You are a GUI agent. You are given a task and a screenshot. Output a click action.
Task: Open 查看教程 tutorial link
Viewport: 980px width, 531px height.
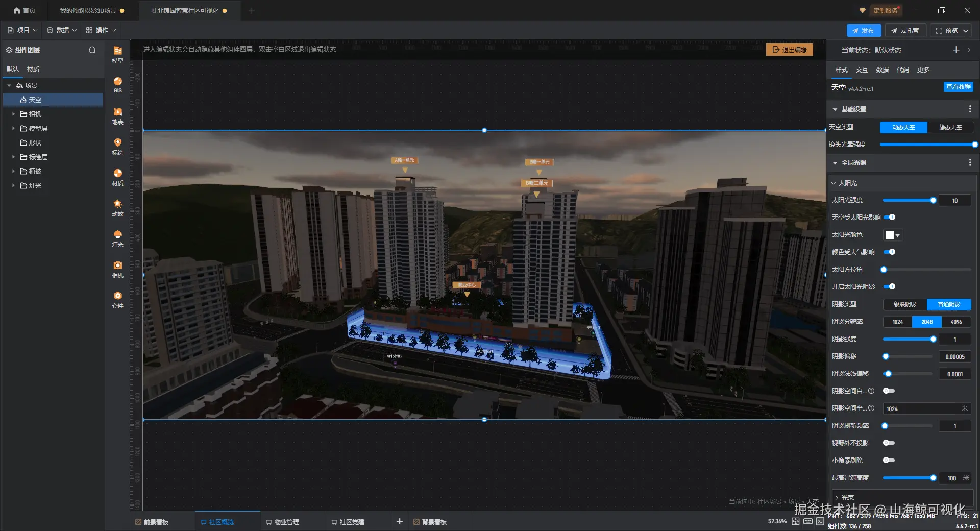click(x=958, y=87)
